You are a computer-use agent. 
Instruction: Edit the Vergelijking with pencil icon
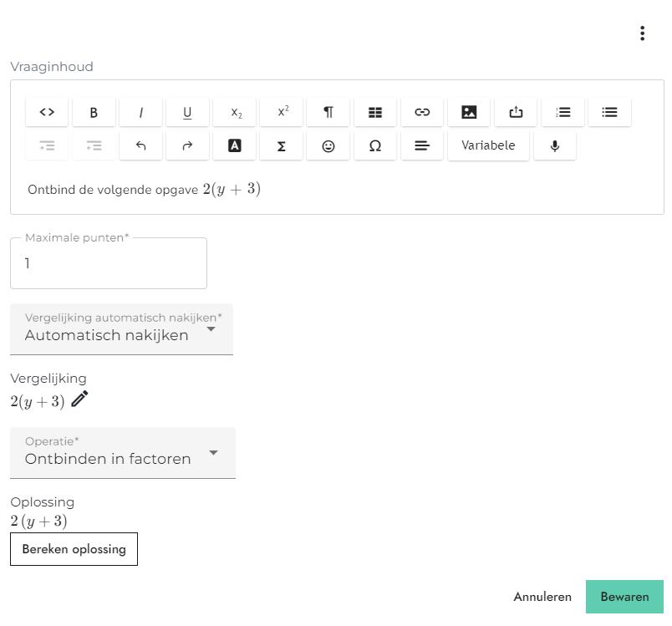tap(79, 399)
